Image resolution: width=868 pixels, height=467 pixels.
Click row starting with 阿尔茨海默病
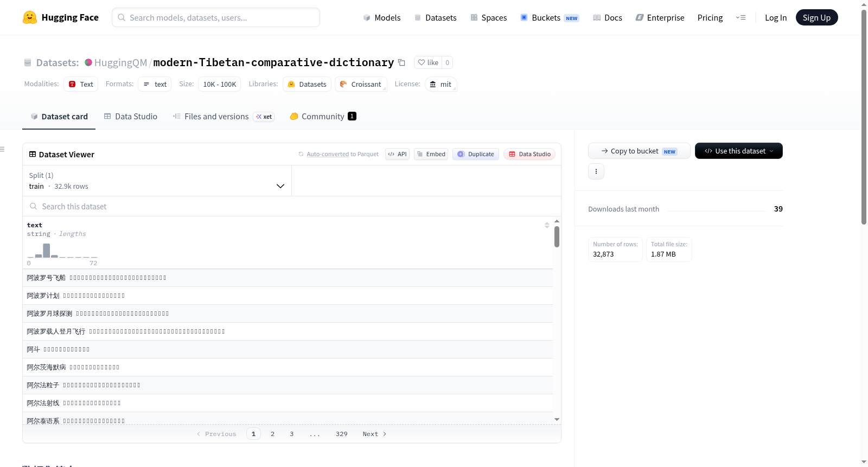click(x=288, y=367)
